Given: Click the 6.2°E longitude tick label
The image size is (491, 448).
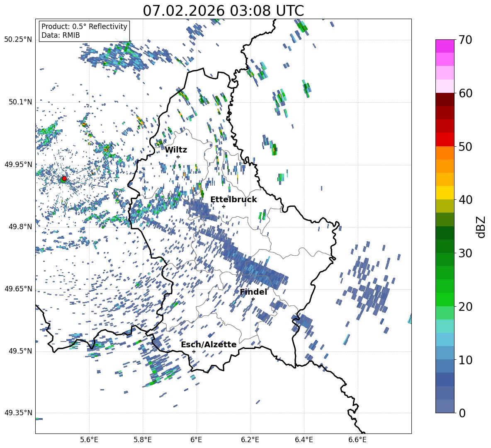Looking at the screenshot, I should [250, 439].
